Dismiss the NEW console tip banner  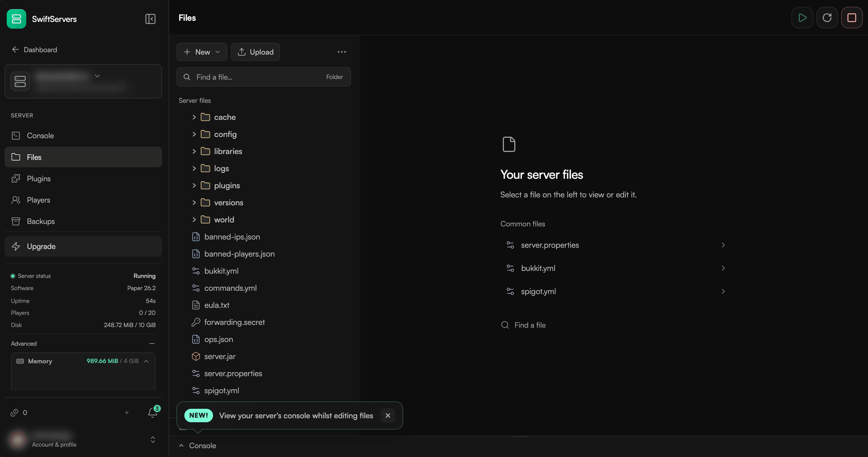click(x=388, y=416)
